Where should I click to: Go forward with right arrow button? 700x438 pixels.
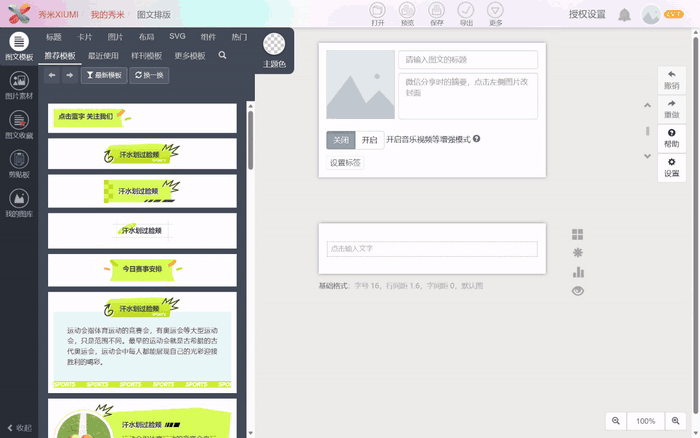(x=69, y=75)
